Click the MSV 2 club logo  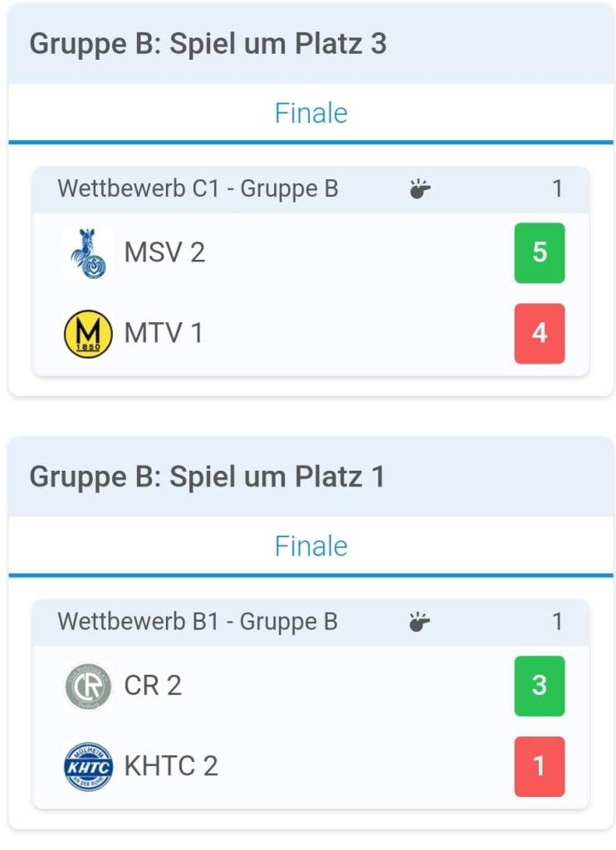pos(88,252)
